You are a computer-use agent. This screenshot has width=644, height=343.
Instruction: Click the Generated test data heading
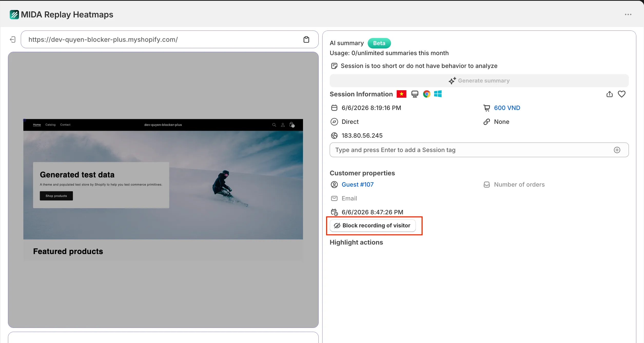point(77,175)
